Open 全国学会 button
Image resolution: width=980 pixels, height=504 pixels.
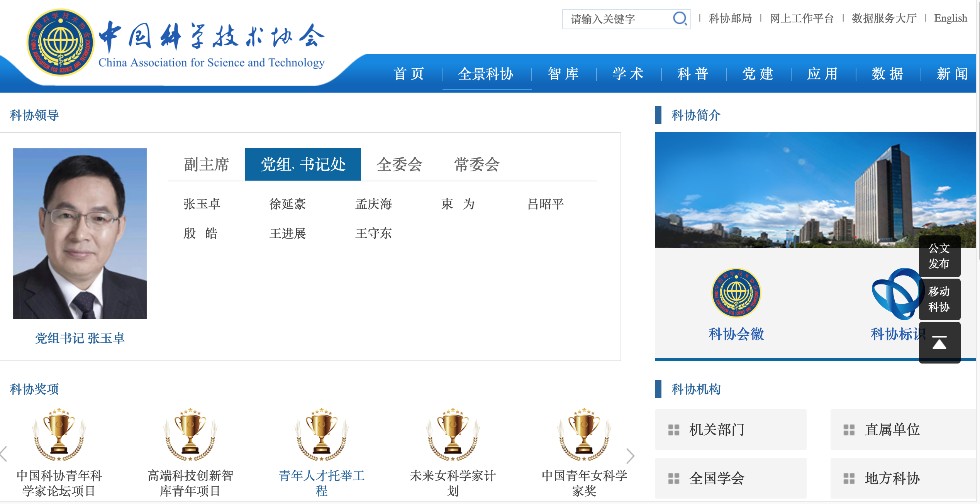731,478
